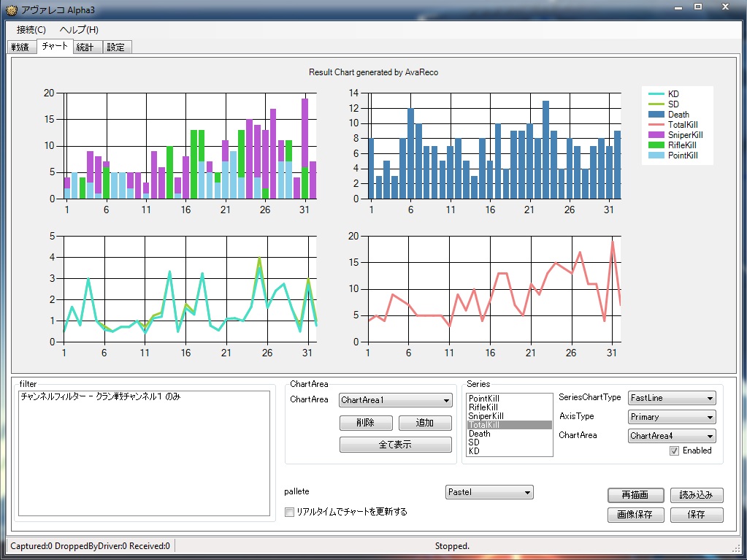Image resolution: width=747 pixels, height=560 pixels.
Task: Click the Death legend color swatch
Action: point(656,115)
